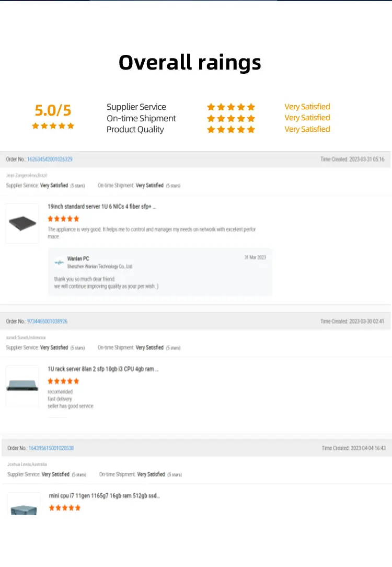
Task: Open order number 164395615001028538
Action: [51, 448]
